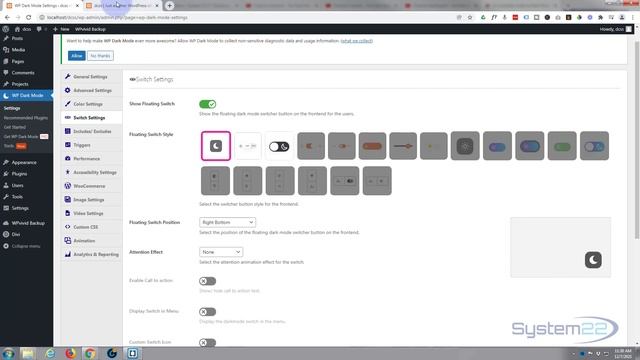The width and height of the screenshot is (640, 360).
Task: Switch to the second browser tab
Action: coord(122,6)
